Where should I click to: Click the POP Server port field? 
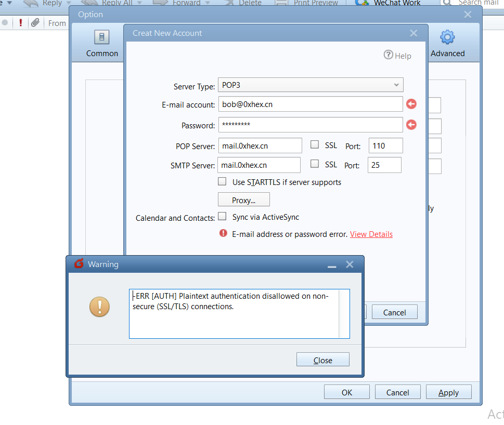click(x=385, y=146)
